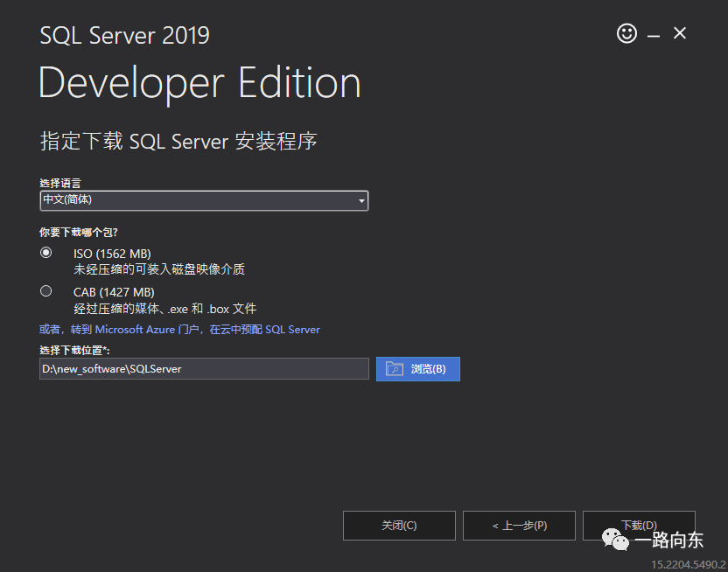Click the language combo box arrow

pyautogui.click(x=361, y=200)
